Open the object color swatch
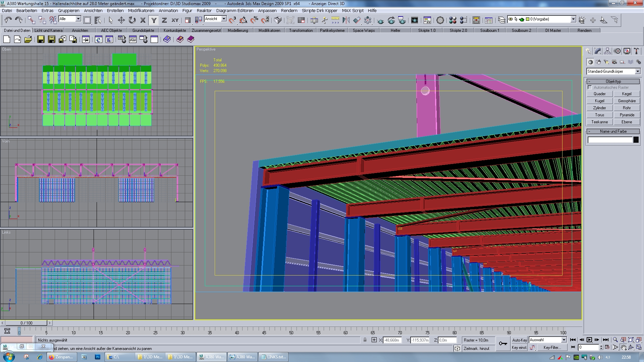The height and width of the screenshot is (362, 644). tap(636, 140)
